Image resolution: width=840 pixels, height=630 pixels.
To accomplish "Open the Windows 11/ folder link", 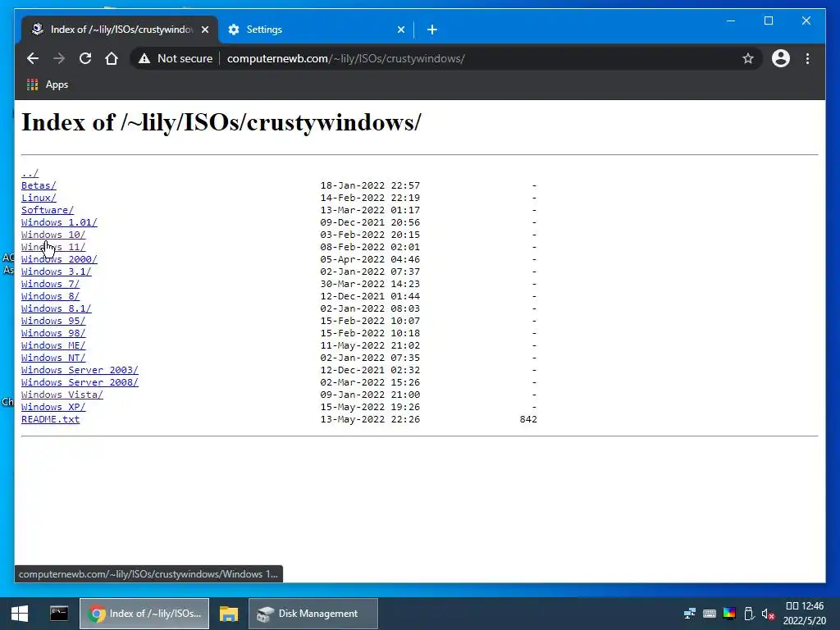I will [53, 247].
